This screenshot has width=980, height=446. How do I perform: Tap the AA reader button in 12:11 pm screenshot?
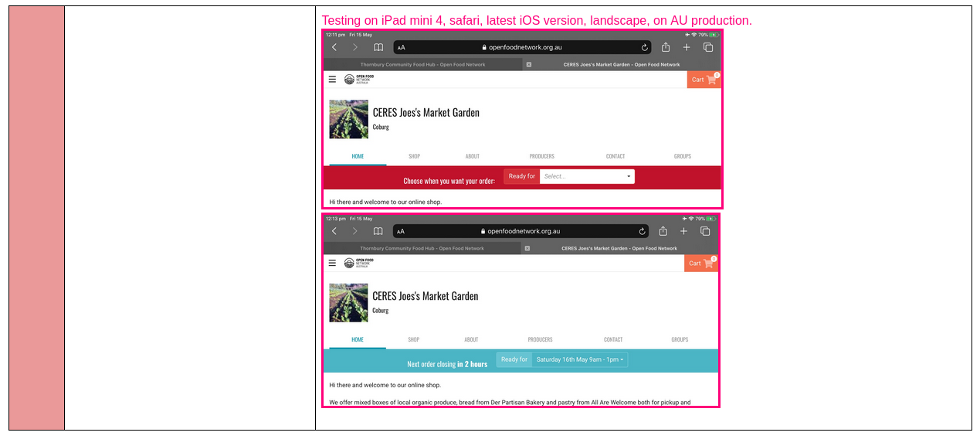(x=401, y=47)
